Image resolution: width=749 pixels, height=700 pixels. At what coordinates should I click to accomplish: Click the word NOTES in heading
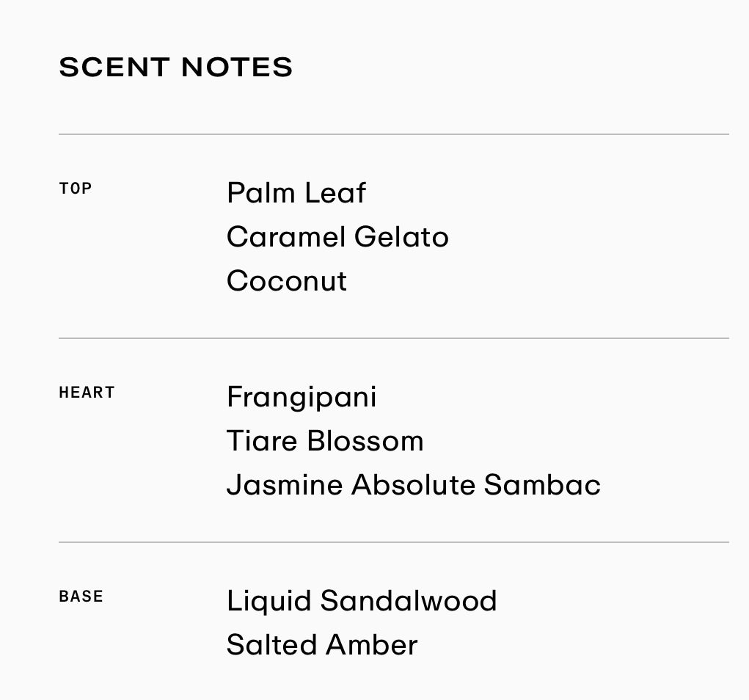236,67
